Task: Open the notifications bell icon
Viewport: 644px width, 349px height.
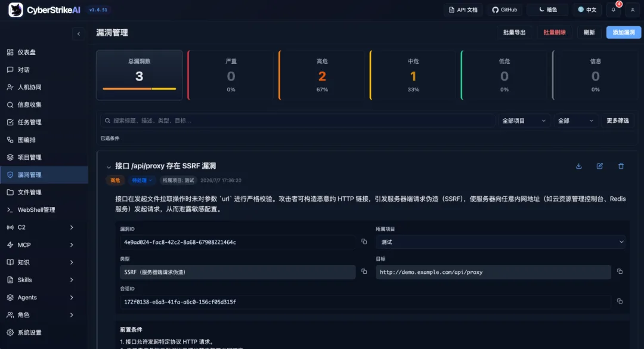Action: click(x=613, y=10)
